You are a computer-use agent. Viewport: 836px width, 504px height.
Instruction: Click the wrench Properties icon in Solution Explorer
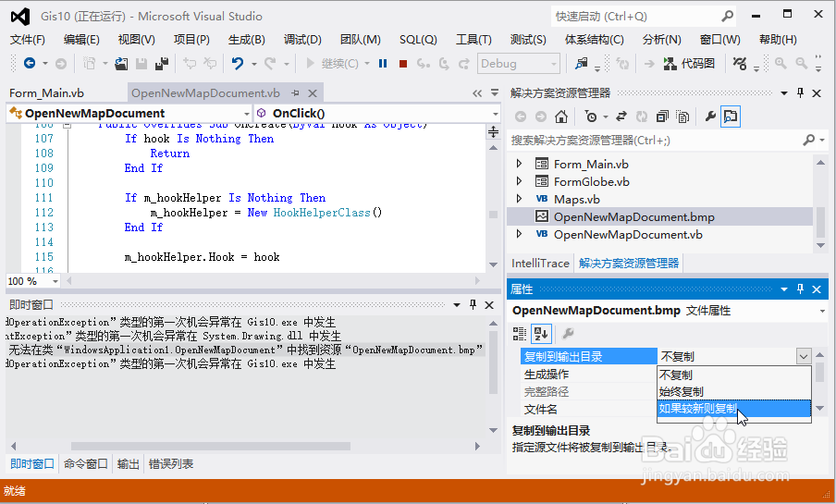[710, 117]
